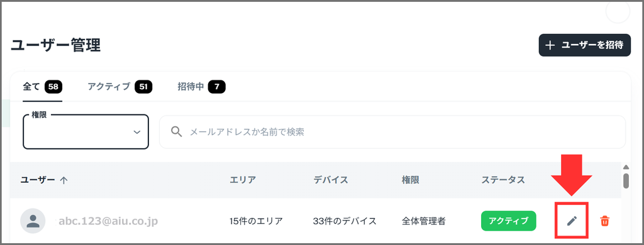Click the vertical scrollbar thumb

(626, 180)
